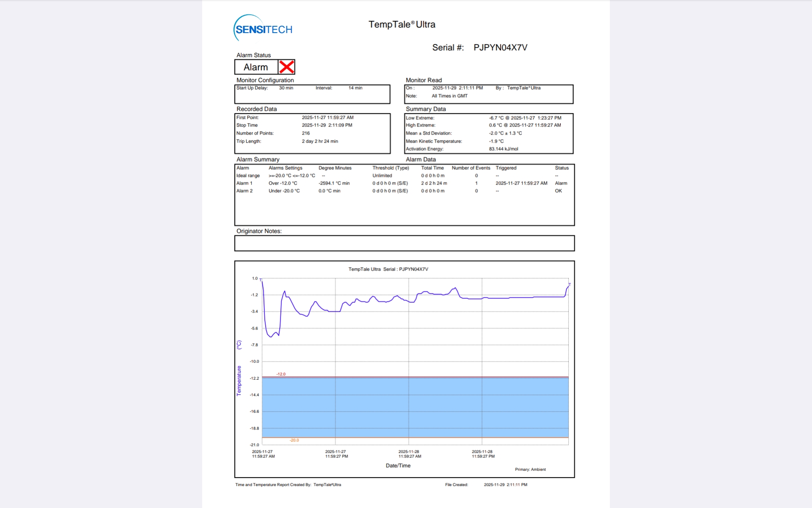
Task: Click inside the Originator Notes field
Action: pos(404,243)
